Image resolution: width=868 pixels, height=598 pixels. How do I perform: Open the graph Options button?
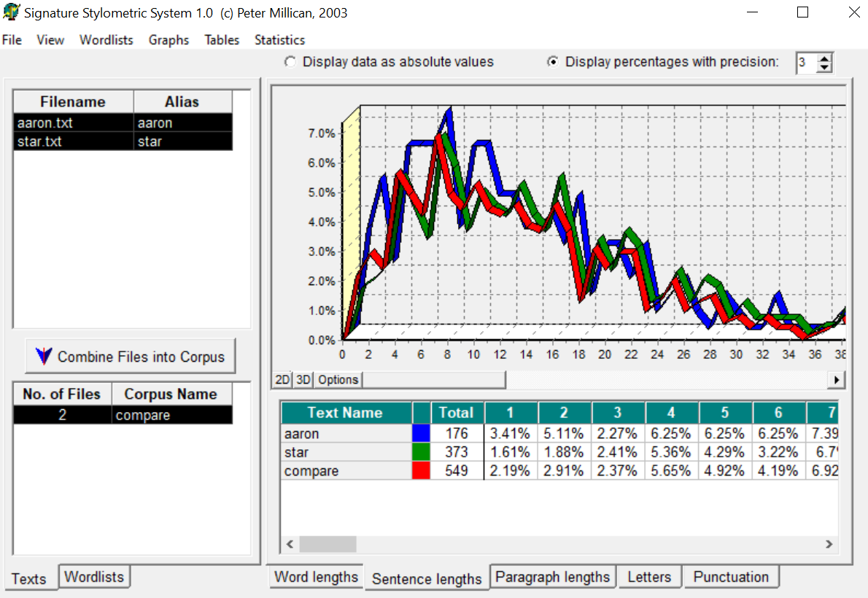coord(338,379)
